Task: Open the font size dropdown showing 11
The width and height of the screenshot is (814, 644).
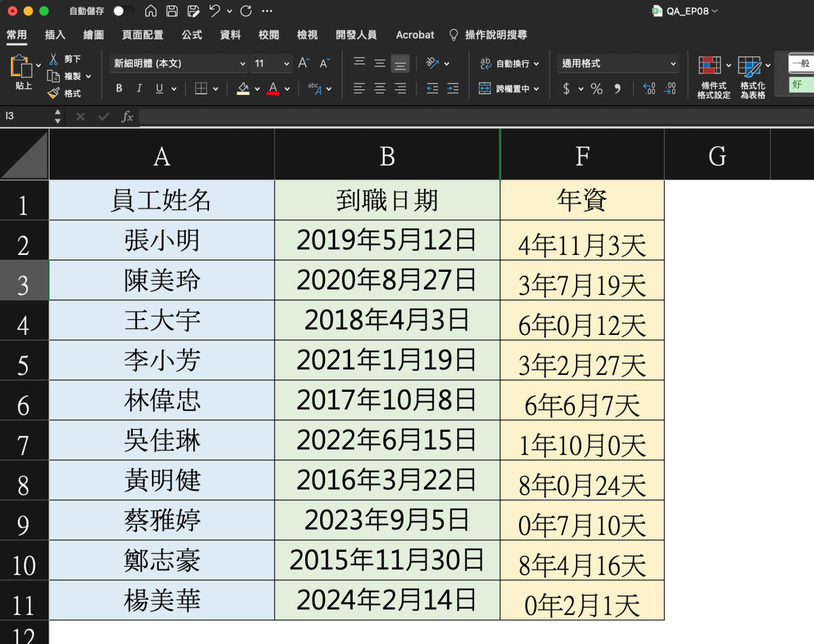Action: (271, 63)
